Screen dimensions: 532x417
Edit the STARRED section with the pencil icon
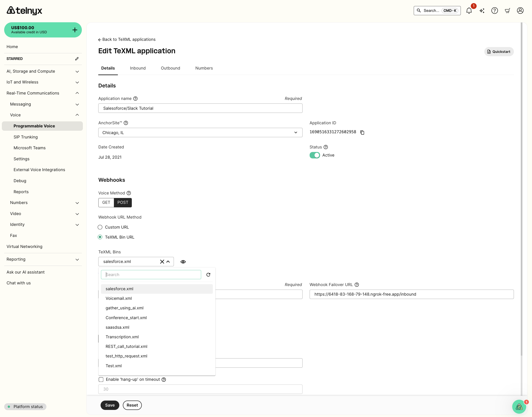pyautogui.click(x=77, y=59)
